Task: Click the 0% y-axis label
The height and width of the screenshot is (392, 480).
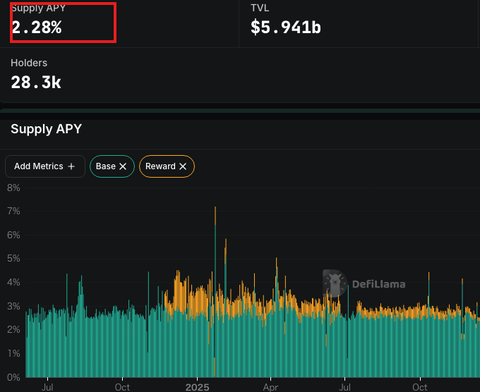Action: tap(13, 377)
